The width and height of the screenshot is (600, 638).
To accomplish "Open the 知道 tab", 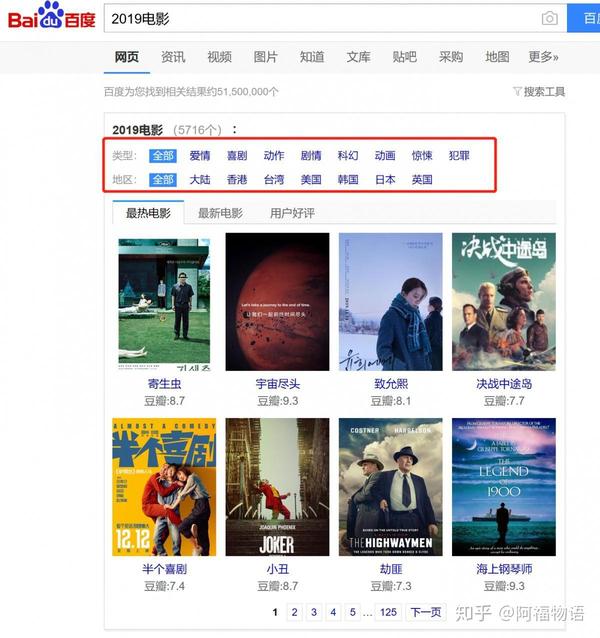I will coord(312,57).
